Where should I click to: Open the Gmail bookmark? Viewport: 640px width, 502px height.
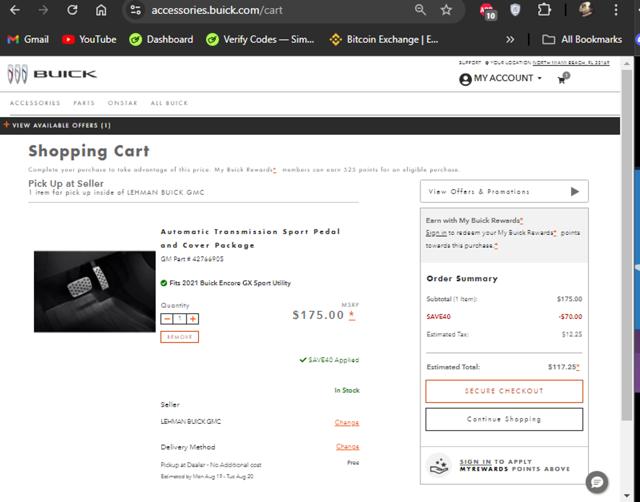pyautogui.click(x=28, y=40)
